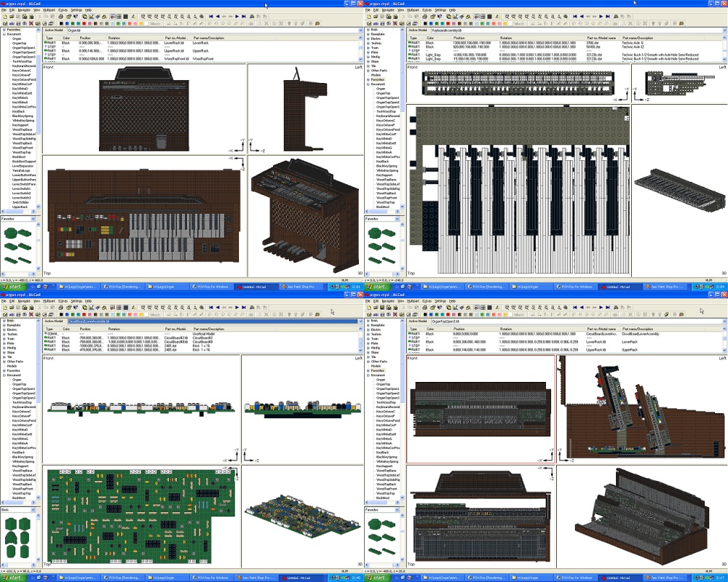Screen dimensions: 728x582
Task: Expand Favorites node in Organ.ldr window tree
Action: click(x=4, y=29)
